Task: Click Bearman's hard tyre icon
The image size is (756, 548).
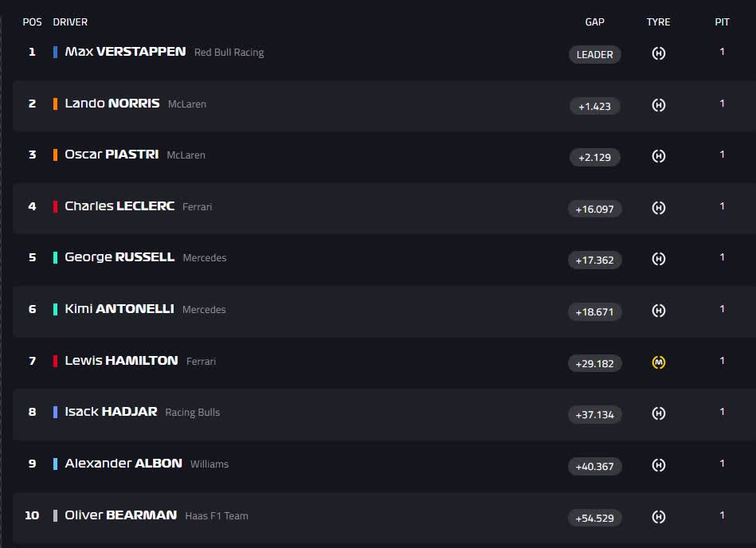Action: [658, 517]
